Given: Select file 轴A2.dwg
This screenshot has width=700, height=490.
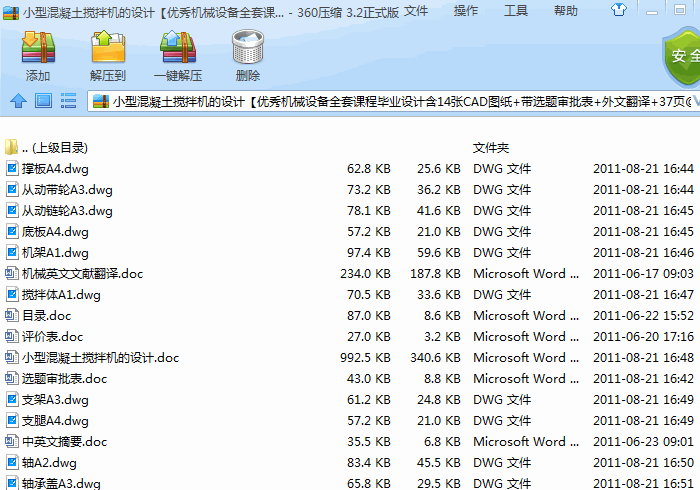Looking at the screenshot, I should [x=49, y=462].
